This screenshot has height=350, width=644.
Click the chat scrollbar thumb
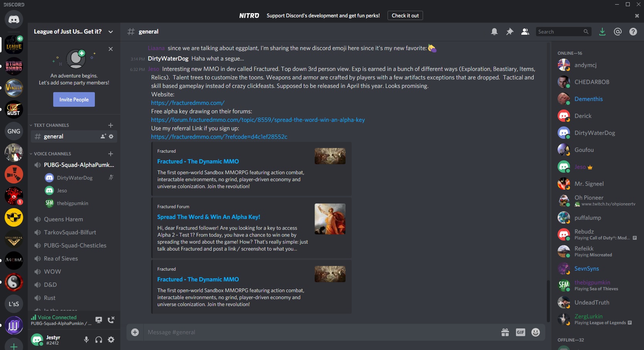click(x=548, y=301)
